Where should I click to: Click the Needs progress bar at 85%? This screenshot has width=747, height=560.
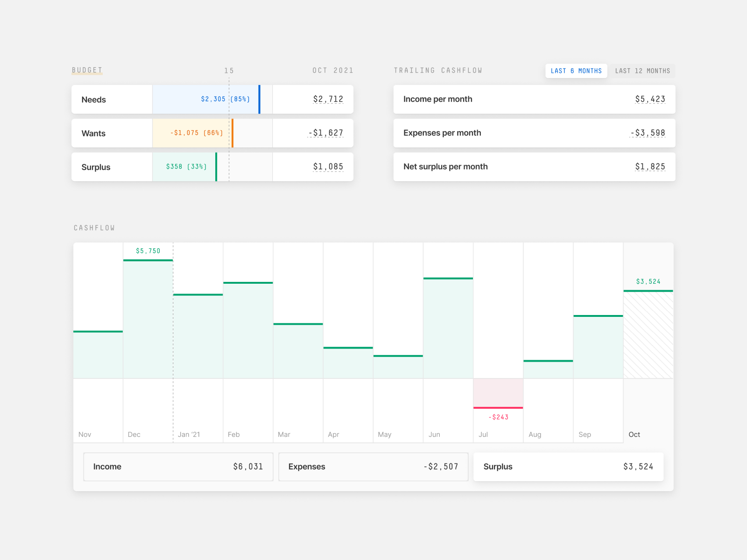pos(206,99)
